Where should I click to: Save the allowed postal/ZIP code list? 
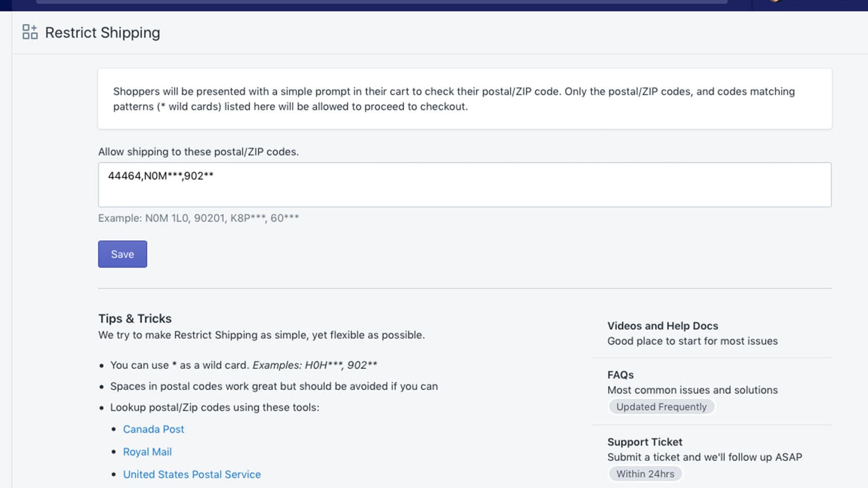[x=122, y=254]
